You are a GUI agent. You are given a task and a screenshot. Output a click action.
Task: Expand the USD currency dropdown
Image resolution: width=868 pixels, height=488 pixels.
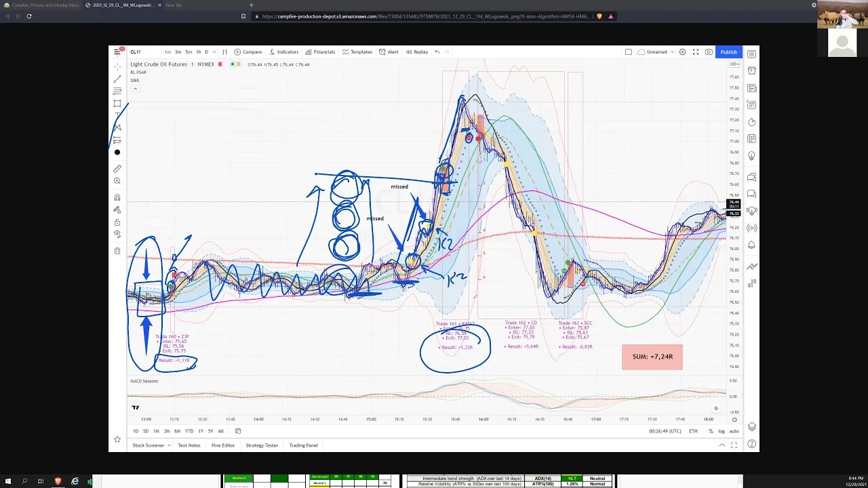pos(734,64)
